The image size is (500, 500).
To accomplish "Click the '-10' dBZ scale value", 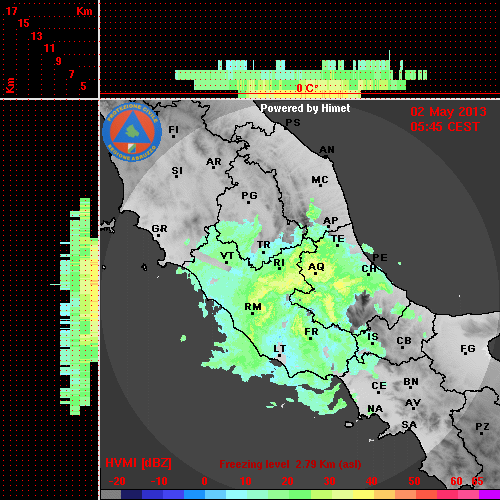I will (159, 481).
